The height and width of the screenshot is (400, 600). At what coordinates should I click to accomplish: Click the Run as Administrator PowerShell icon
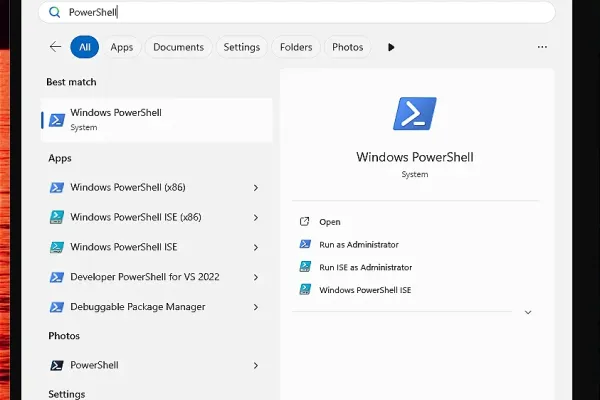pos(305,244)
